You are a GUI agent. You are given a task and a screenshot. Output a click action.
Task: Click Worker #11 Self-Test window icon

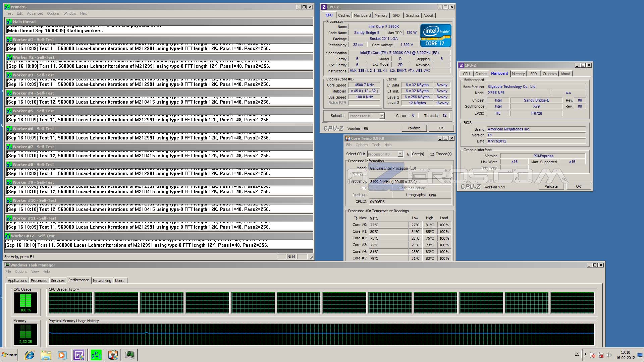coord(9,218)
